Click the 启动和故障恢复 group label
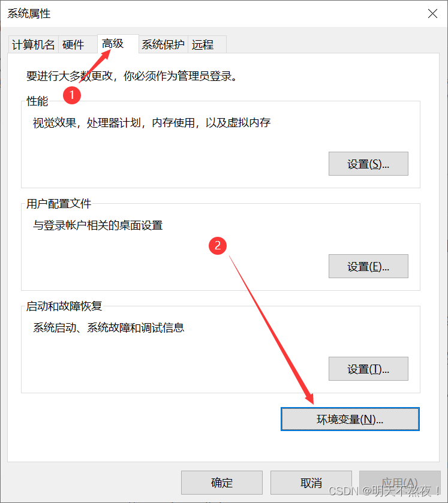This screenshot has width=448, height=503. click(x=64, y=306)
